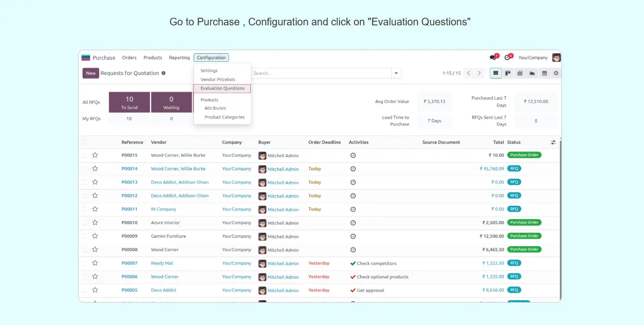Open the Configuration menu

(211, 58)
